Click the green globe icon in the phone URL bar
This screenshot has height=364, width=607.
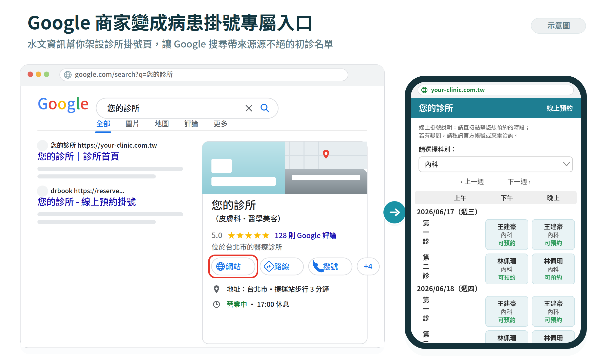[x=424, y=90]
